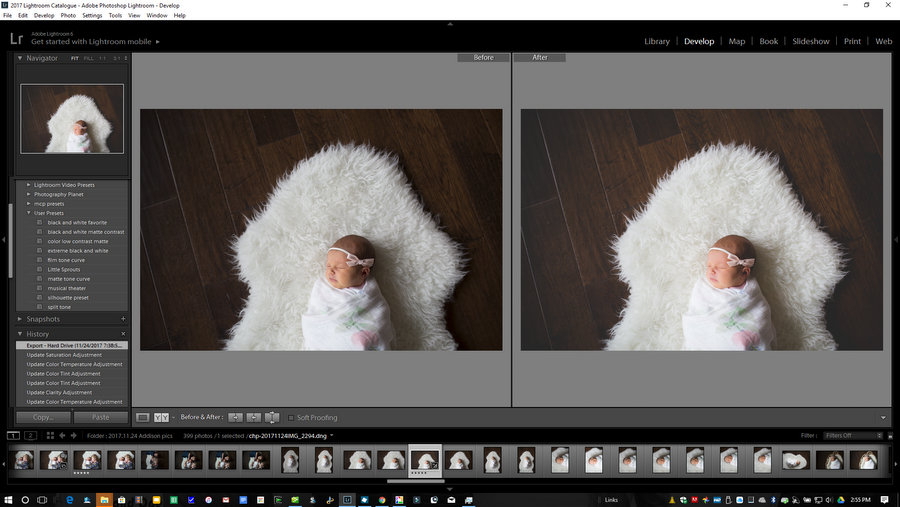The width and height of the screenshot is (900, 507).
Task: Click the Paste settings button
Action: tap(101, 417)
